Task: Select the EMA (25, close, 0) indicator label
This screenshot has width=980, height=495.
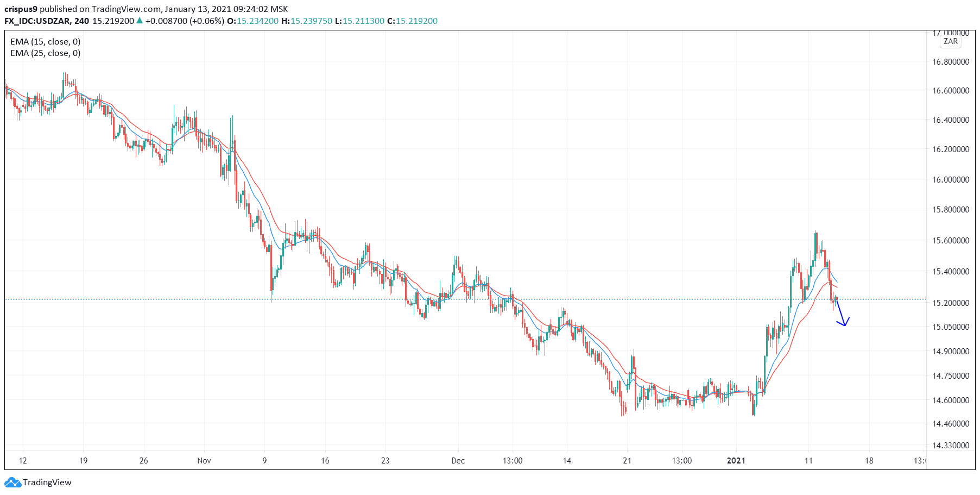Action: [x=46, y=53]
